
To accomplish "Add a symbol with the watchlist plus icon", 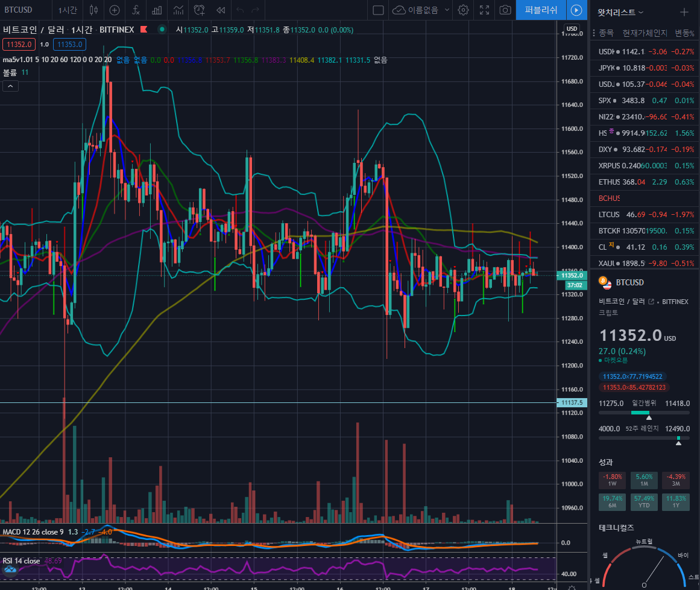I will tap(684, 12).
